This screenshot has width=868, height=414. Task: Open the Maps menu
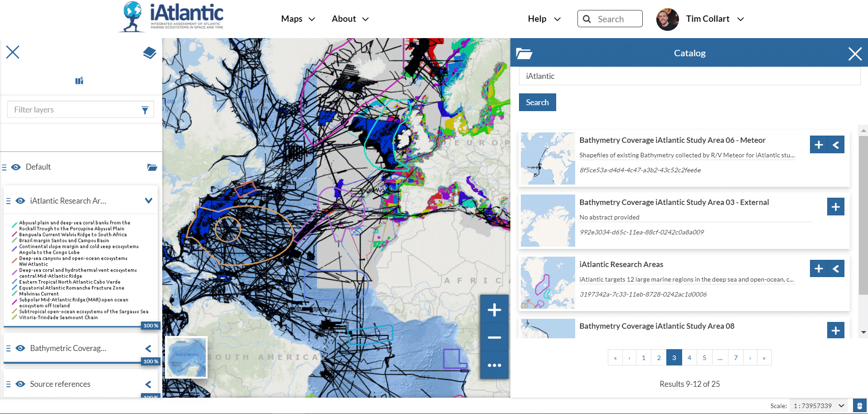coord(298,19)
